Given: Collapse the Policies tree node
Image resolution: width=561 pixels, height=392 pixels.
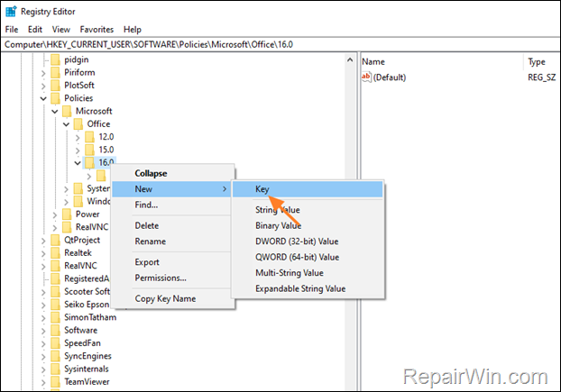Looking at the screenshot, I should 43,98.
